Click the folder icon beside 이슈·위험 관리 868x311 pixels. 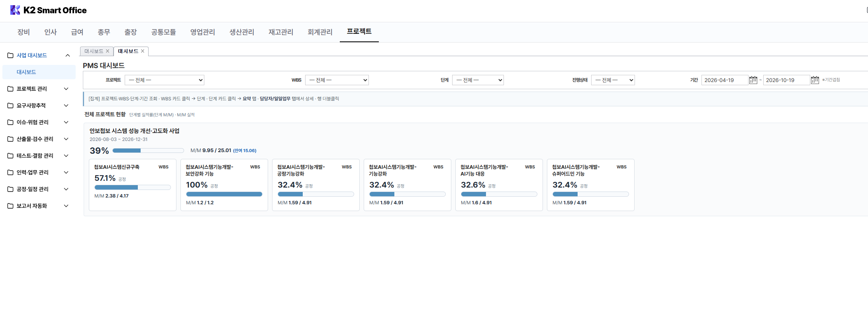10,122
